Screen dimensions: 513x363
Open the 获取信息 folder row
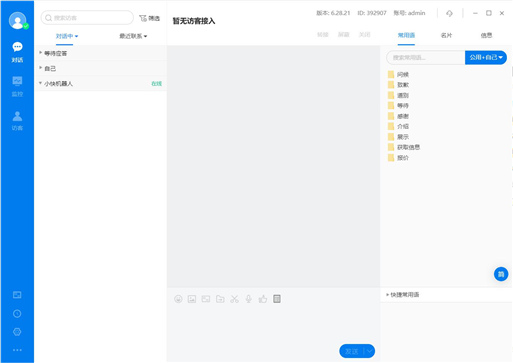tap(404, 147)
